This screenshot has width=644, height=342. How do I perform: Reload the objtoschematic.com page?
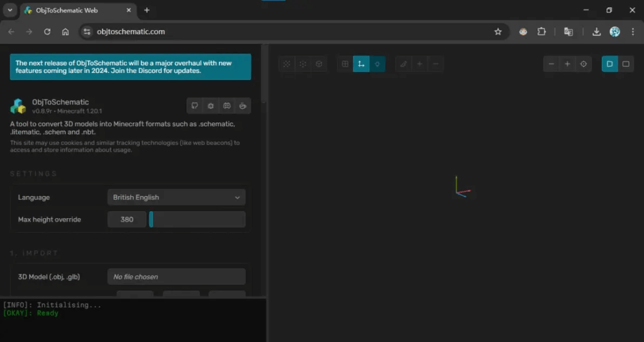pos(47,31)
